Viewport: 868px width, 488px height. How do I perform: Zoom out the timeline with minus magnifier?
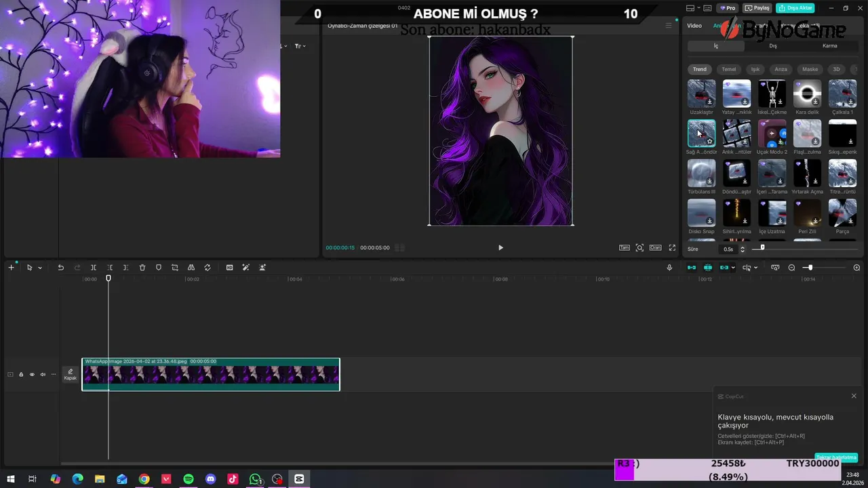791,268
